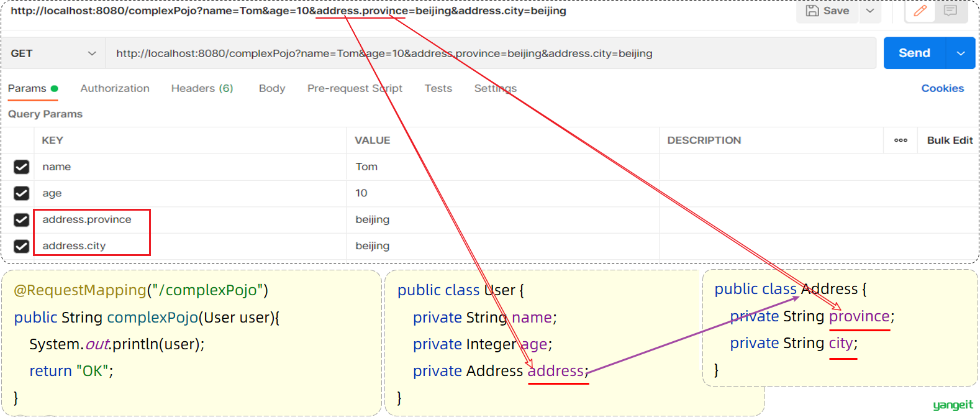Click the 'address.province' key cell
Screen dimensions: 980x417
[x=190, y=219]
